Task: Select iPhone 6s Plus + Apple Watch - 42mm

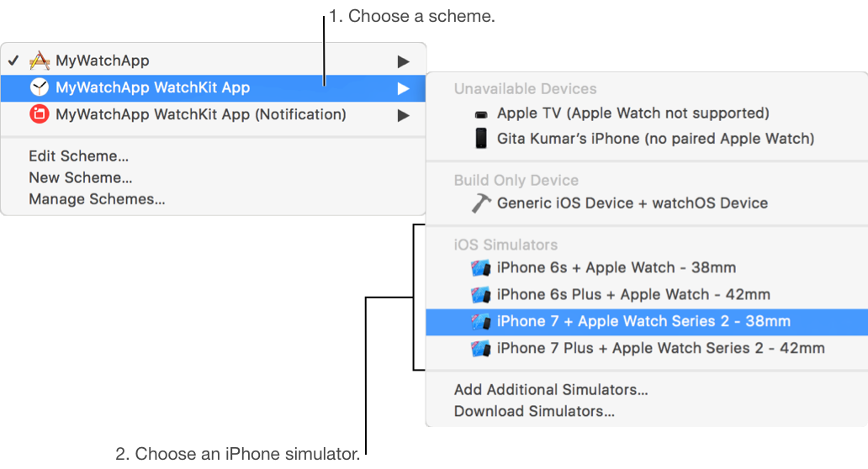Action: 632,294
